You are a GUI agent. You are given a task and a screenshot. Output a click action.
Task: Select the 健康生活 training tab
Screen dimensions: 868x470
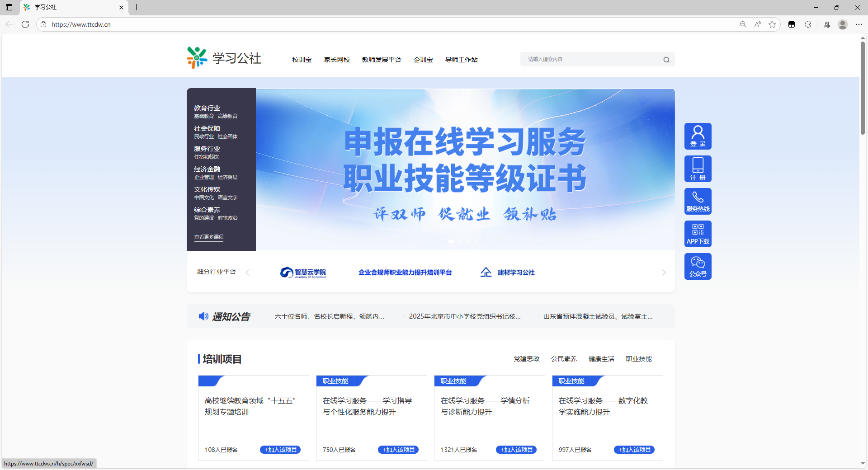pyautogui.click(x=601, y=359)
